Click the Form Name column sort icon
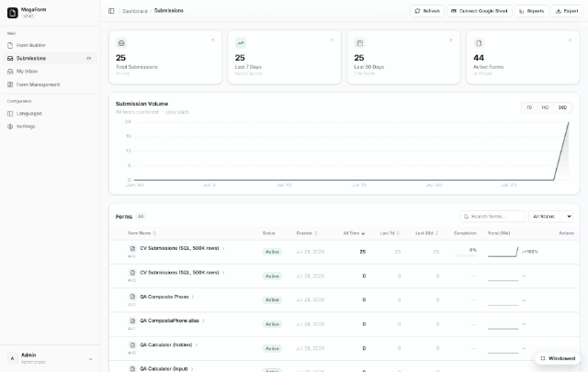This screenshot has height=372, width=588. [x=154, y=233]
